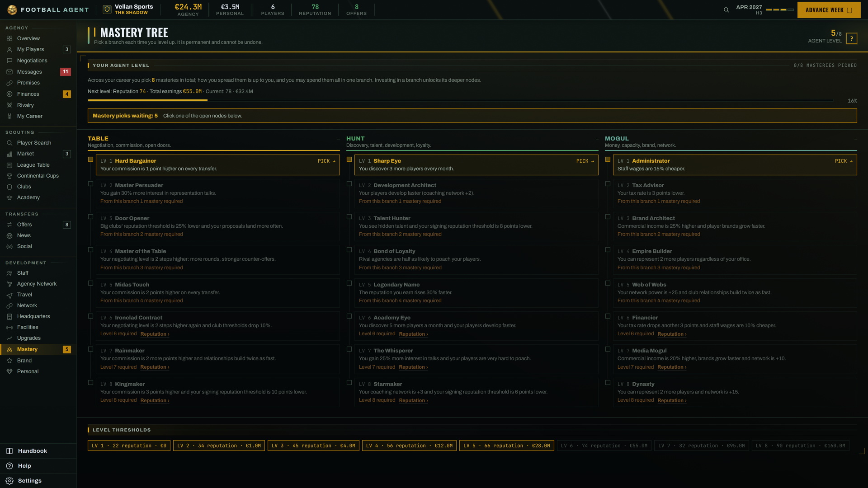Open the Rivalry sidebar icon
Viewport: 868px width, 488px height.
9,105
